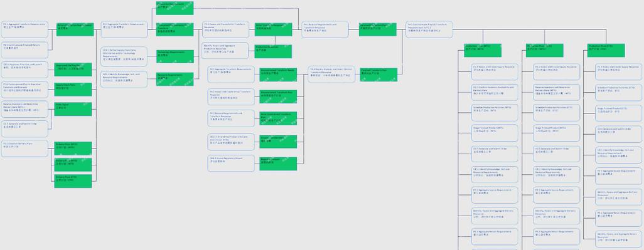Image resolution: width=644 pixels, height=250 pixels.
Task: Click Assess, Analyze, and Select Optimal Transform Response
Action: [x=332, y=74]
